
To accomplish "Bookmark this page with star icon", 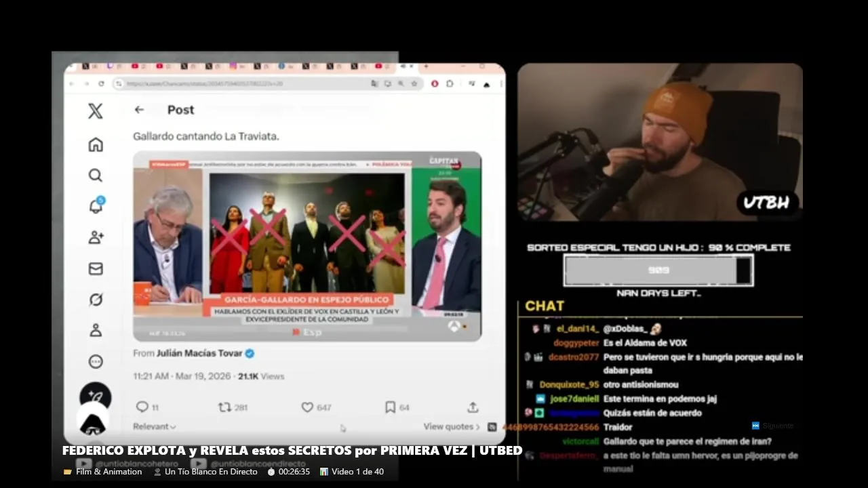I will coord(414,83).
